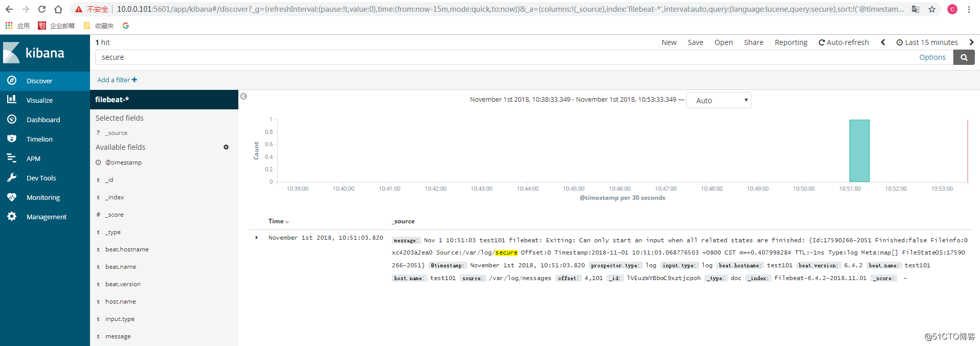
Task: Click Open in top menu
Action: [x=724, y=42]
